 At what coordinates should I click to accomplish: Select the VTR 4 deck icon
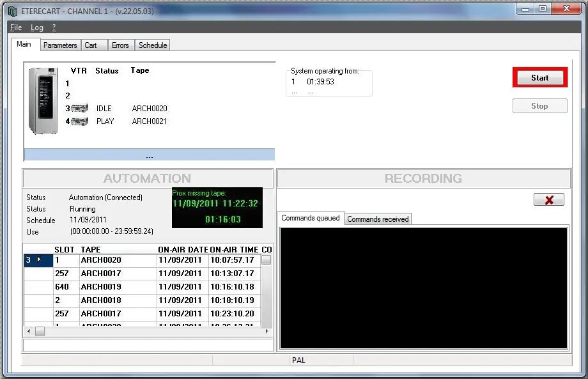coord(81,121)
